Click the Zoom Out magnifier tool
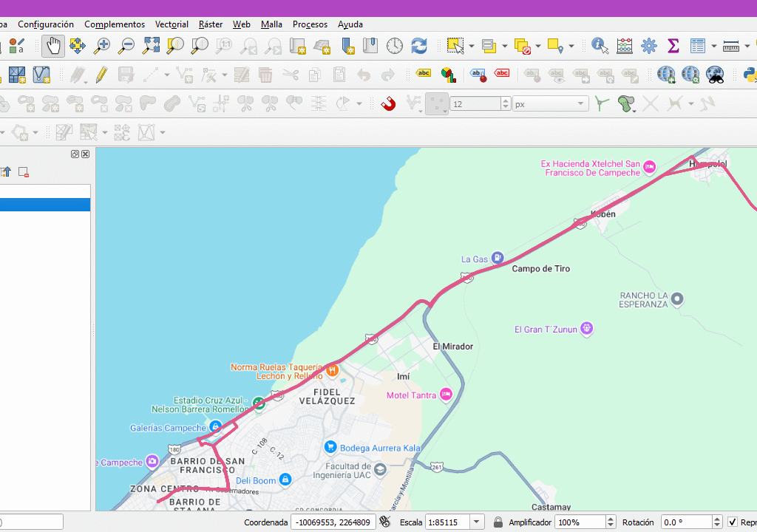Screen dimensions: 757x532 click(x=126, y=47)
